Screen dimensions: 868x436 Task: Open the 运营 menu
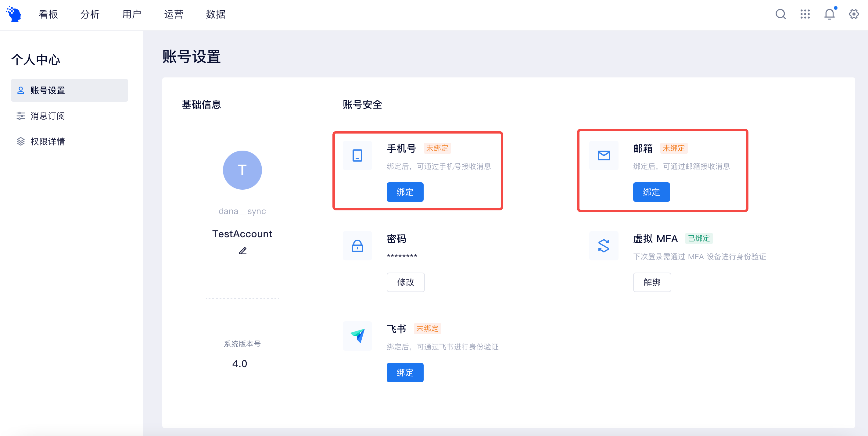174,15
